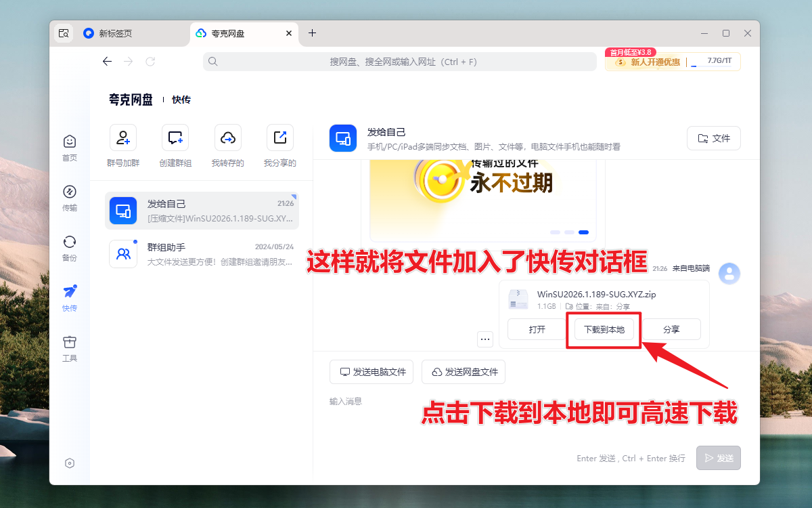Image resolution: width=812 pixels, height=508 pixels.
Task: Go to 备份 backup section
Action: 70,248
